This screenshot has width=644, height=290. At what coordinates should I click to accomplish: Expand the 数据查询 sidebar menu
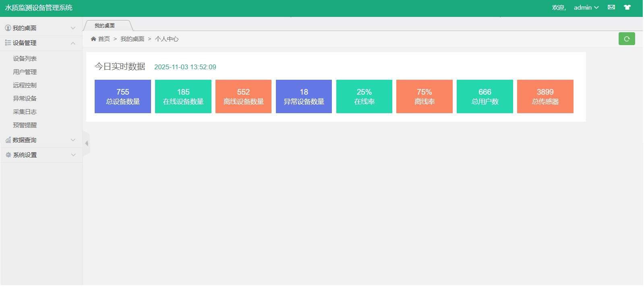(x=40, y=140)
